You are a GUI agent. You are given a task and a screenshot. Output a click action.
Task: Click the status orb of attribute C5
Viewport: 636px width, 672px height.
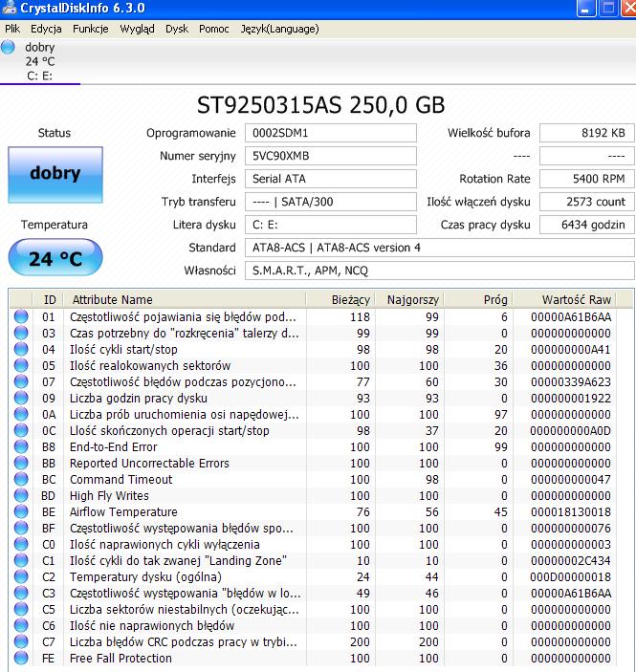tap(21, 610)
